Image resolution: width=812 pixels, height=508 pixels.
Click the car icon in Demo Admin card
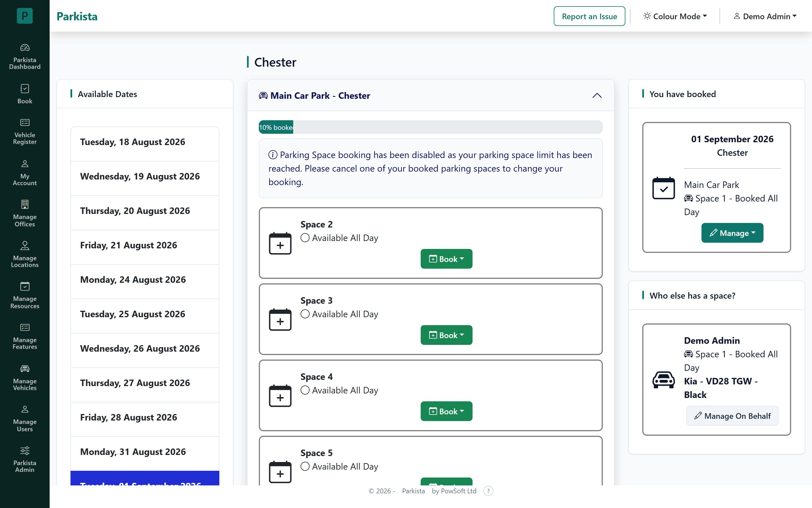click(x=663, y=380)
